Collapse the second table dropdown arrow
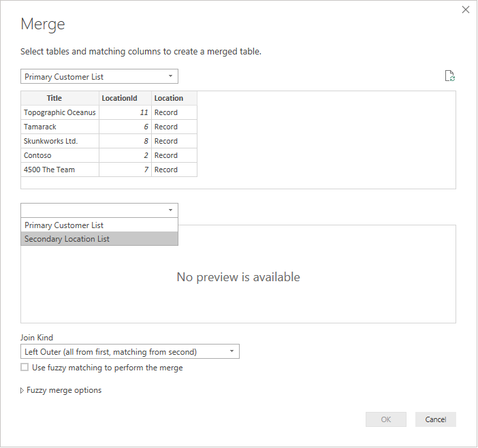This screenshot has height=448, width=478. (170, 210)
